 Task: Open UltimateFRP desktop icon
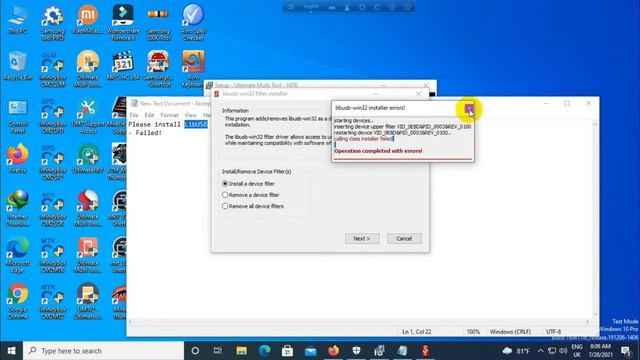pyautogui.click(x=88, y=159)
